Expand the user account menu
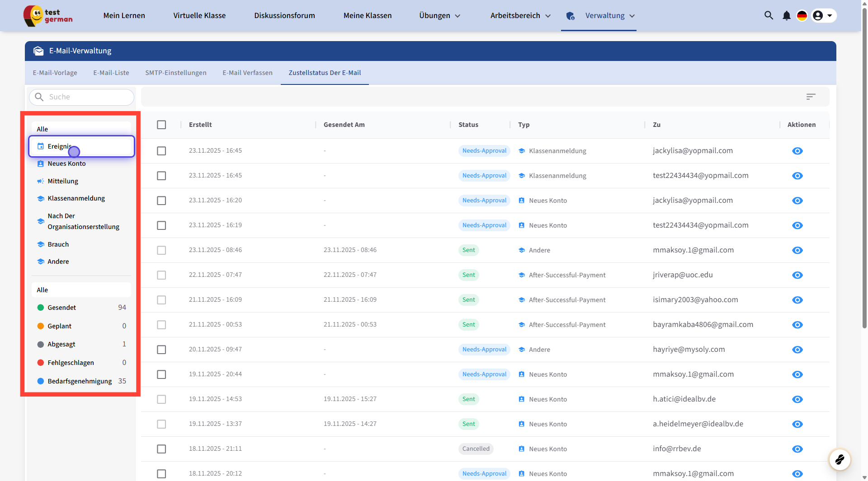 (x=824, y=16)
